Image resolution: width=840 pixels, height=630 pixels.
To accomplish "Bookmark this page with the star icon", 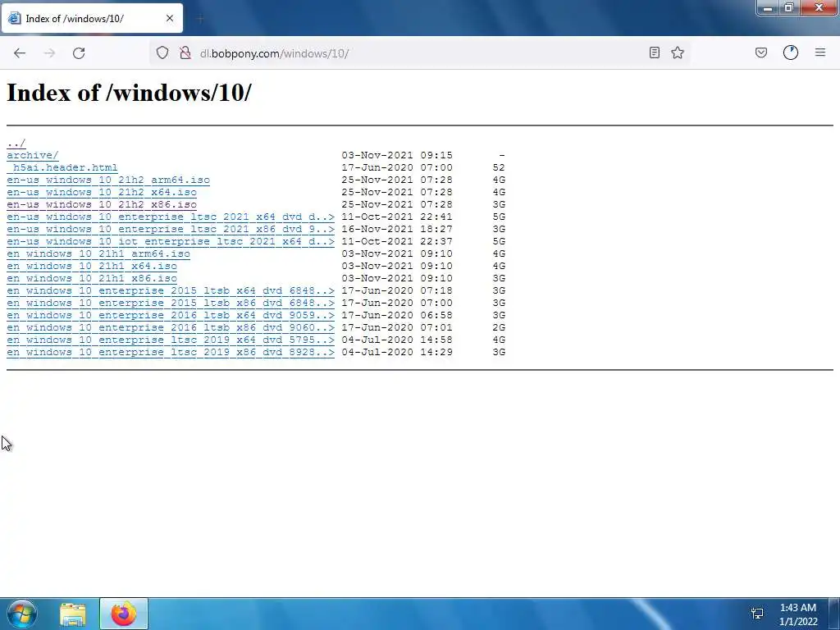I will point(678,52).
